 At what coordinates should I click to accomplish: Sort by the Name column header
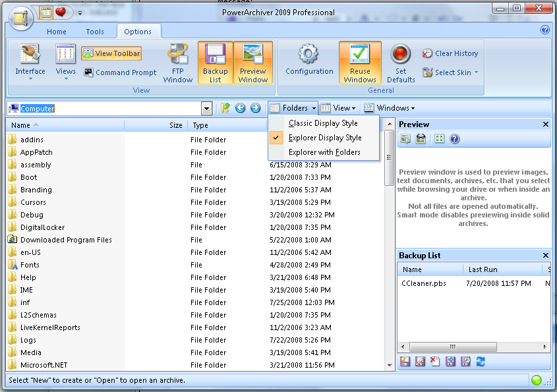[65, 125]
